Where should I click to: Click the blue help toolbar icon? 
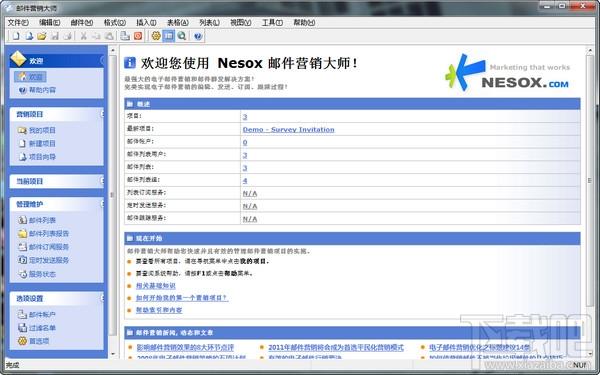tap(198, 36)
